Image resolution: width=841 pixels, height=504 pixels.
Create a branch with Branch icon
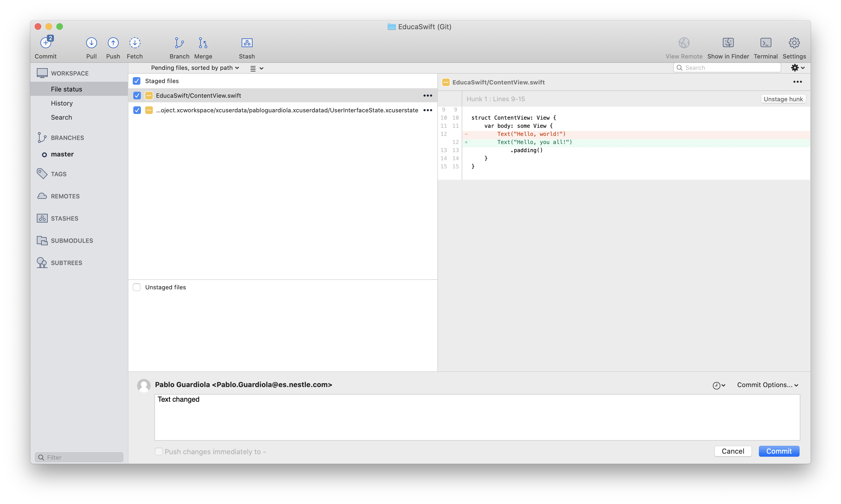[x=179, y=43]
